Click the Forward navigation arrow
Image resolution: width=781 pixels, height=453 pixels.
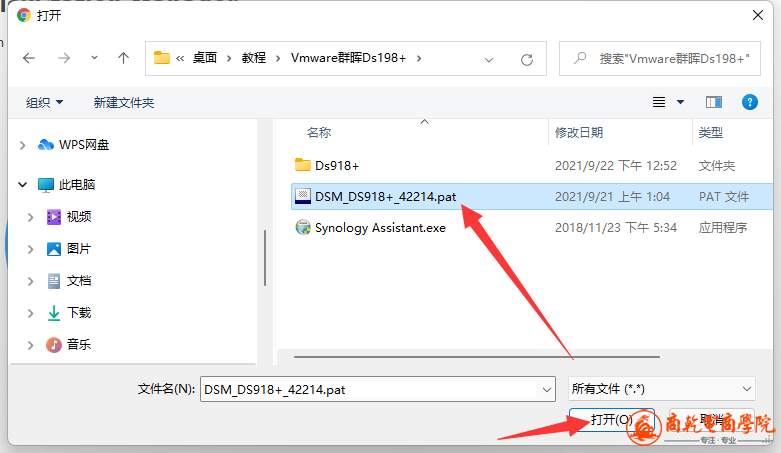[64, 58]
